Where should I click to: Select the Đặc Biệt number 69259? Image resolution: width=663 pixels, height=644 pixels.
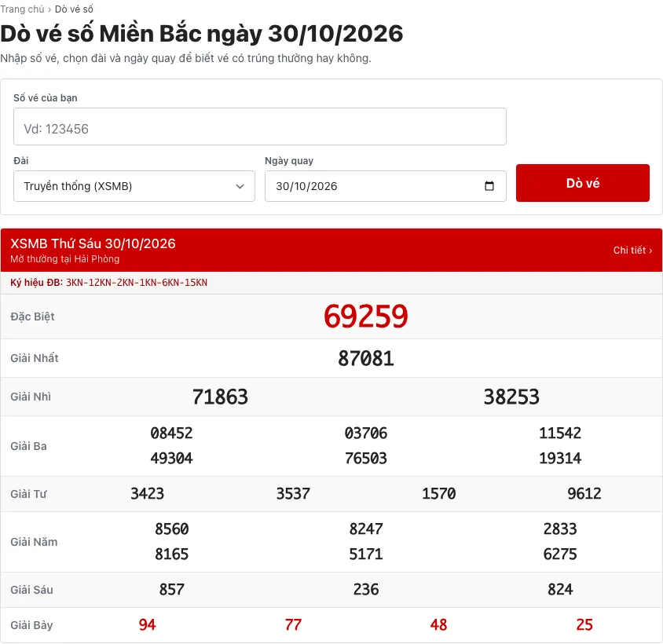pyautogui.click(x=366, y=317)
